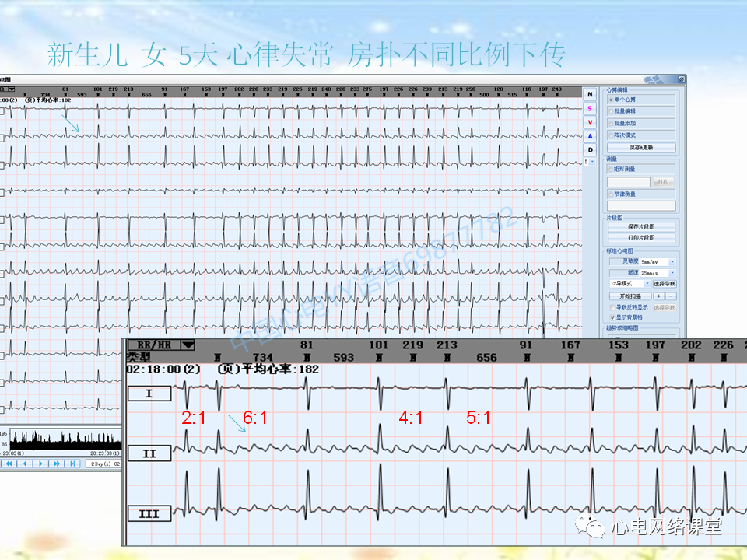Viewport: 747px width, 560px height.
Task: Click the blue A beat label button
Action: (x=590, y=136)
